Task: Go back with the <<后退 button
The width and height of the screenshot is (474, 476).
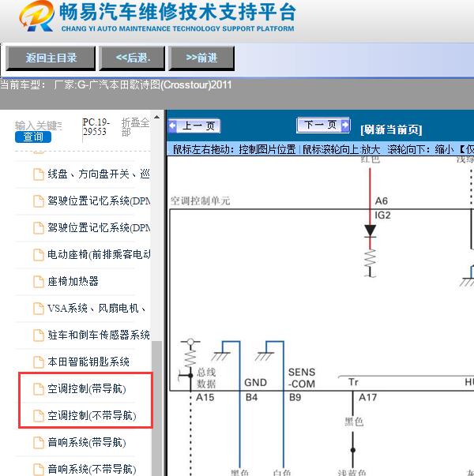Action: (132, 58)
